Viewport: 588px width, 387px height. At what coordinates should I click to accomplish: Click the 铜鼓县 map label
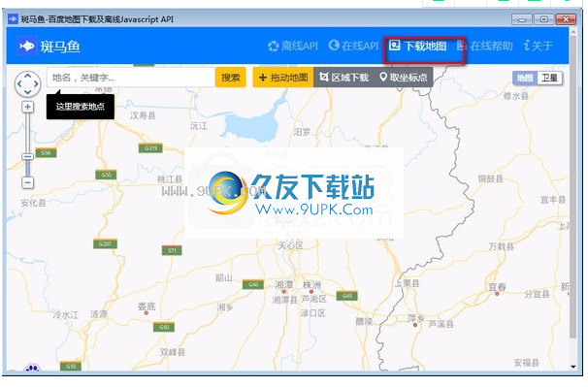coord(491,178)
